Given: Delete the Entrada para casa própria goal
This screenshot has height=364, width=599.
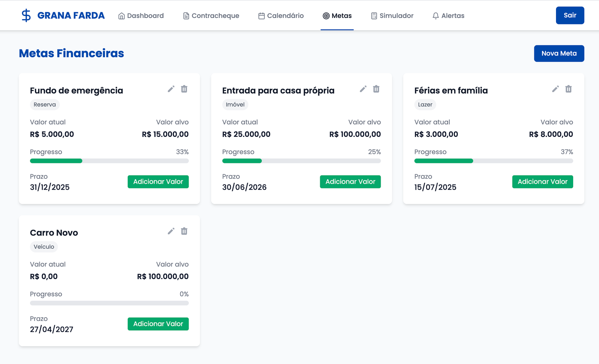Looking at the screenshot, I should point(376,89).
